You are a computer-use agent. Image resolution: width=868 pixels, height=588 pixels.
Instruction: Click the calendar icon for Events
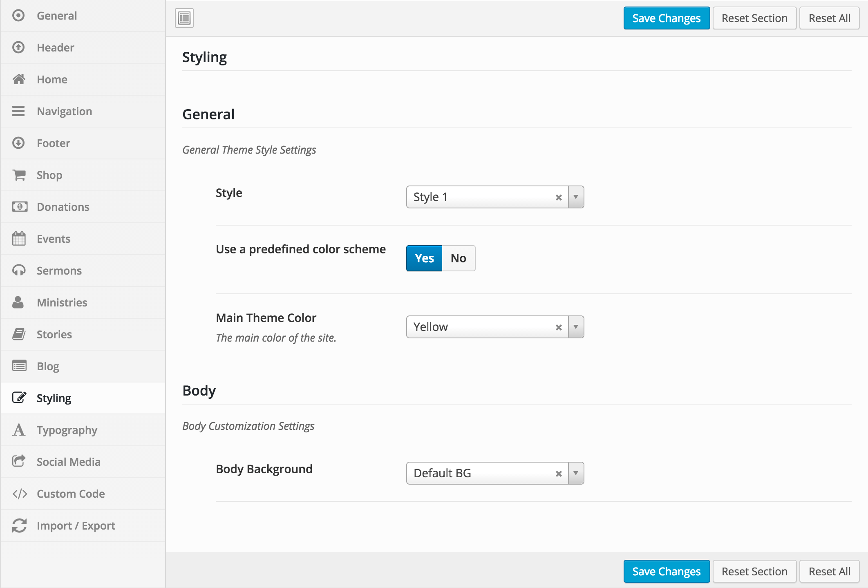19,239
